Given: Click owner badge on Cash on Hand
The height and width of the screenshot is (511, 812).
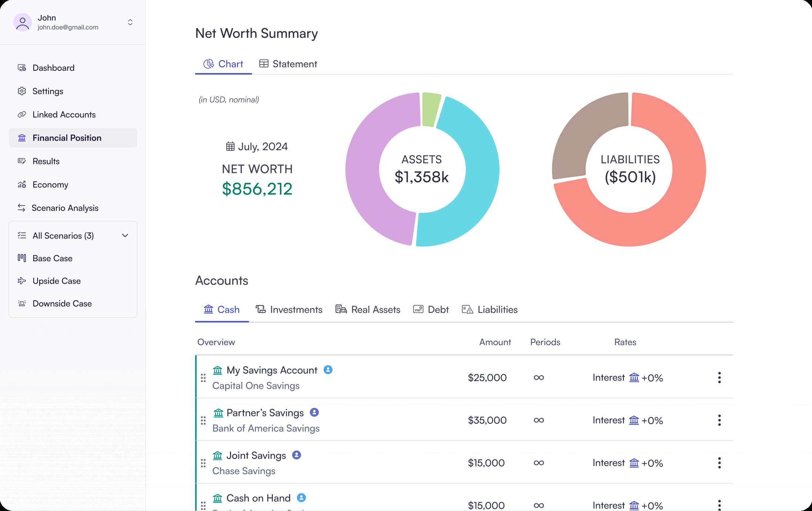Looking at the screenshot, I should [301, 497].
